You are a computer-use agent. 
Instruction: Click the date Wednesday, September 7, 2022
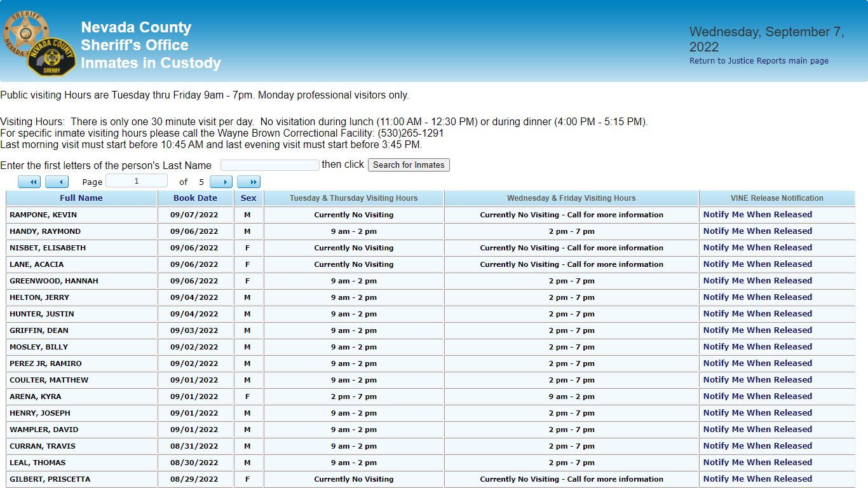(x=767, y=39)
